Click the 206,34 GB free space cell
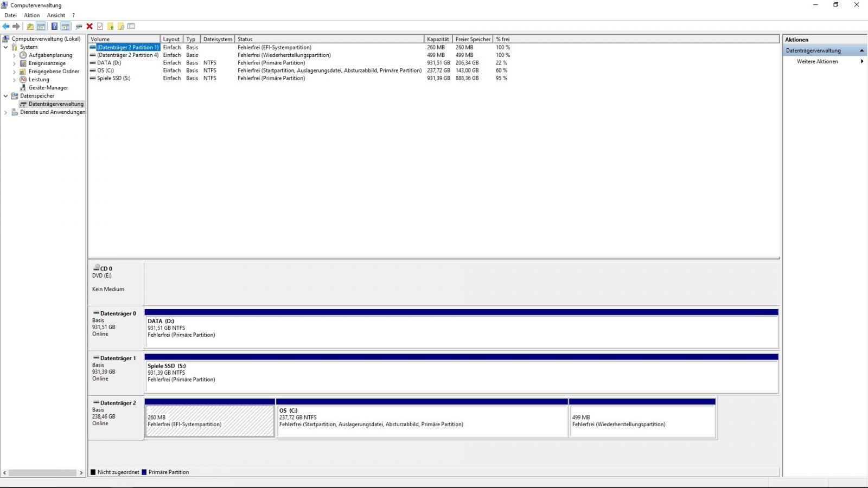 [x=467, y=63]
